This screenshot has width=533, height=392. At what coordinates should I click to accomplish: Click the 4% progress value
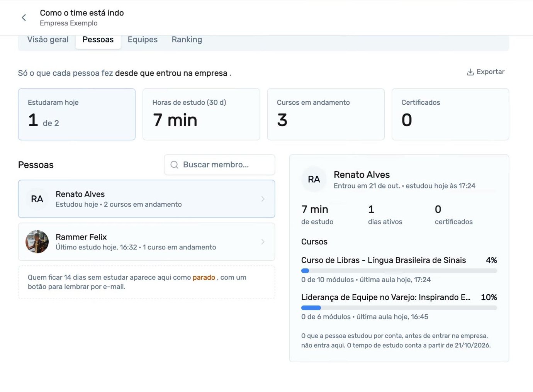tap(491, 260)
